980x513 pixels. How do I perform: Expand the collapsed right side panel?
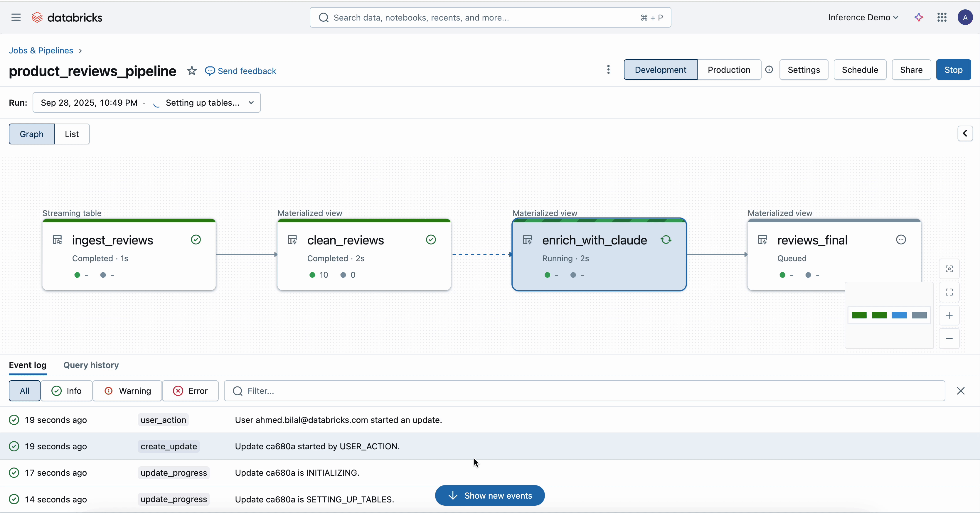pos(965,134)
